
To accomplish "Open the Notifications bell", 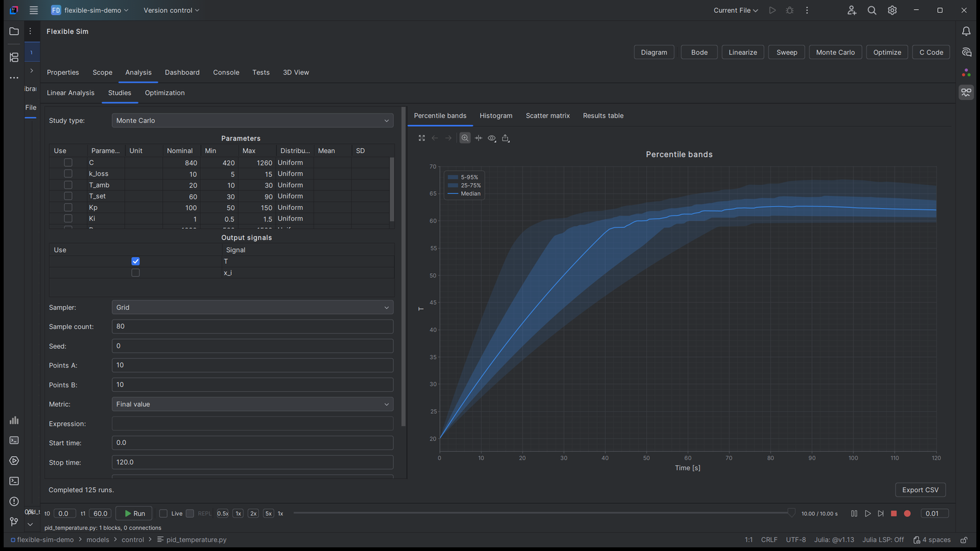I will coord(966,31).
